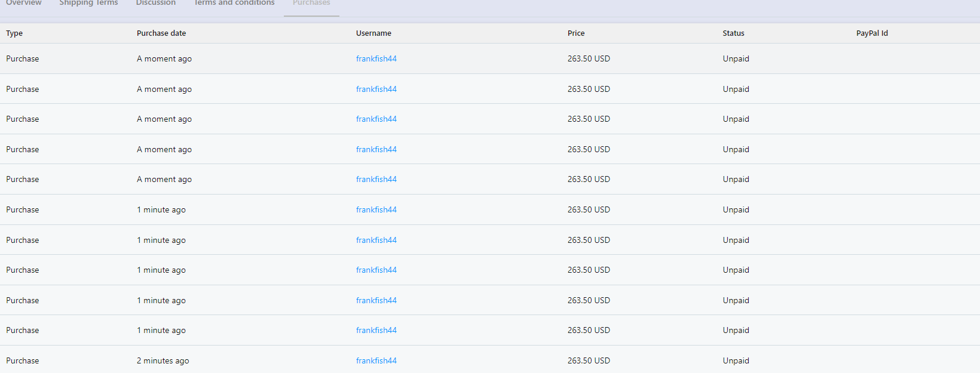This screenshot has height=373, width=980.
Task: Click the Status column header
Action: click(733, 33)
